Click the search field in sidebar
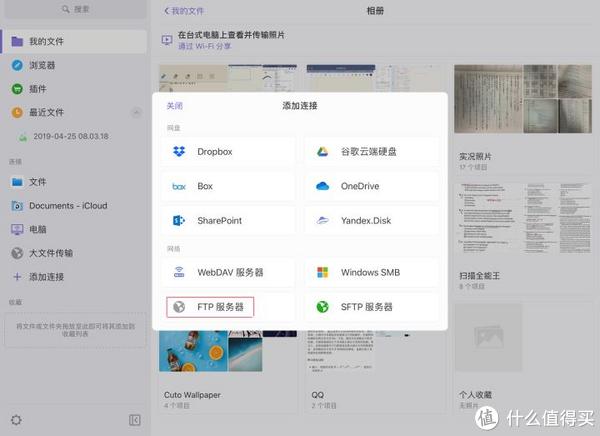This screenshot has width=600, height=436. click(75, 9)
